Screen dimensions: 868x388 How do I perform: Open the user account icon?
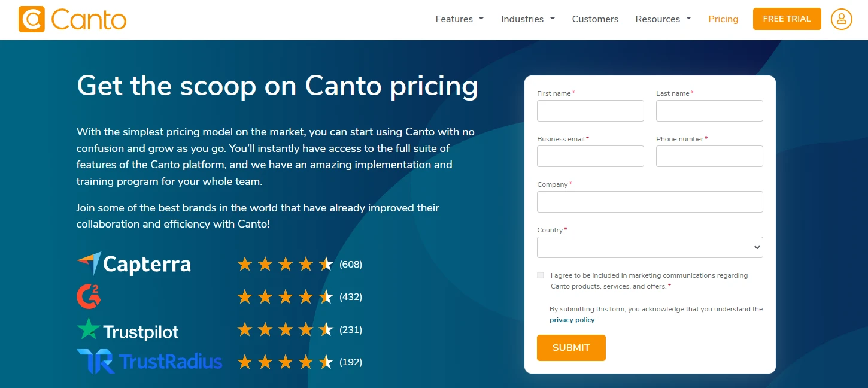841,19
